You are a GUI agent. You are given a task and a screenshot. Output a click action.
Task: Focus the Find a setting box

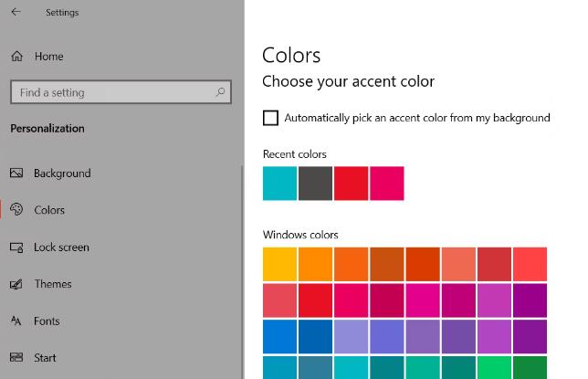(121, 92)
